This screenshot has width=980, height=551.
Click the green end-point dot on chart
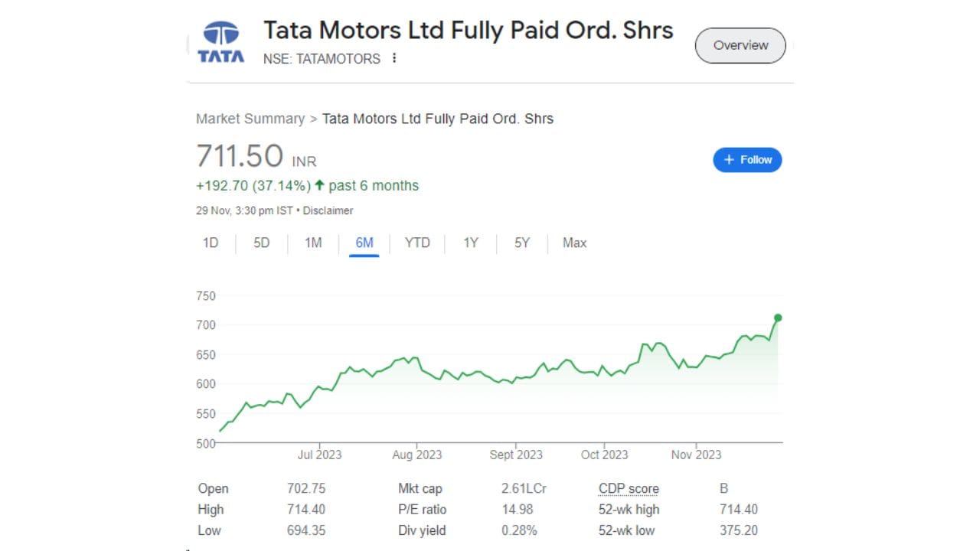click(x=778, y=318)
